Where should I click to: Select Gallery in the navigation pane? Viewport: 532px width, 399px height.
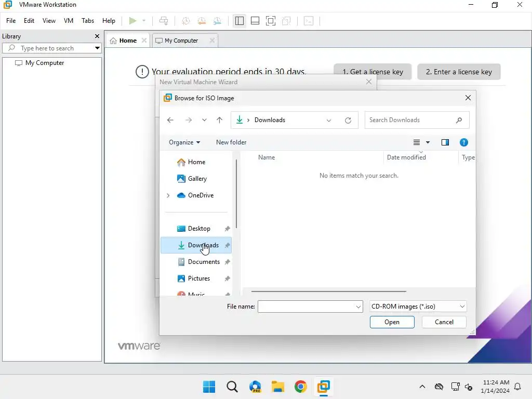point(196,179)
